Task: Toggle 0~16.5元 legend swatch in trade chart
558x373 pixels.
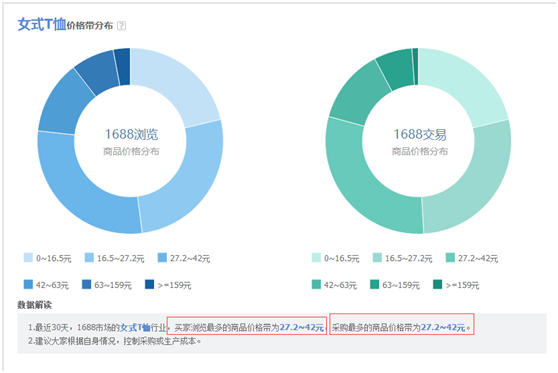Action: tap(316, 258)
